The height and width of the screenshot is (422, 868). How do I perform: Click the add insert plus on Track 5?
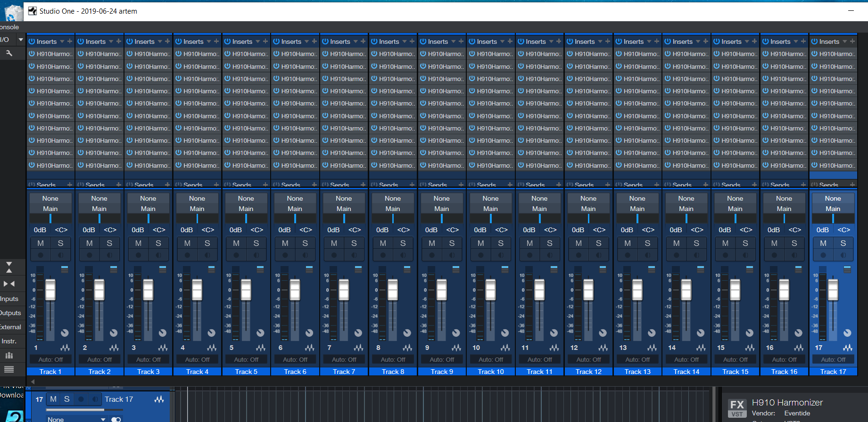click(x=265, y=41)
